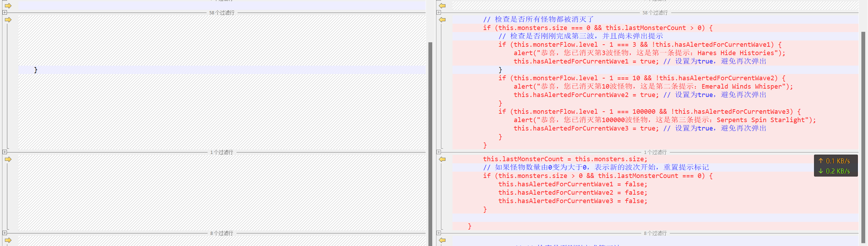The image size is (868, 246).
Task: Click hasAlertedForCurrentWave2 = false line
Action: click(573, 193)
